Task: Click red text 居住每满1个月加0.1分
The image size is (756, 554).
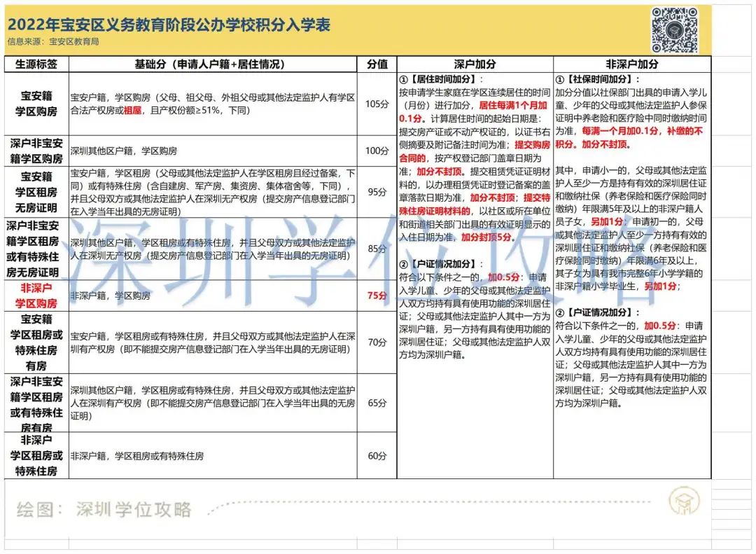Action: [473, 112]
